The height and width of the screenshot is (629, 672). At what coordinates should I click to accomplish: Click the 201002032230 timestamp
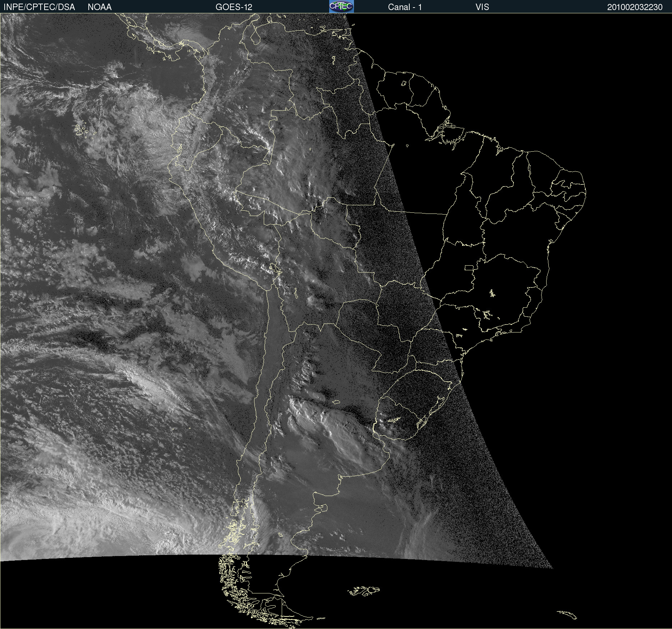tap(635, 7)
